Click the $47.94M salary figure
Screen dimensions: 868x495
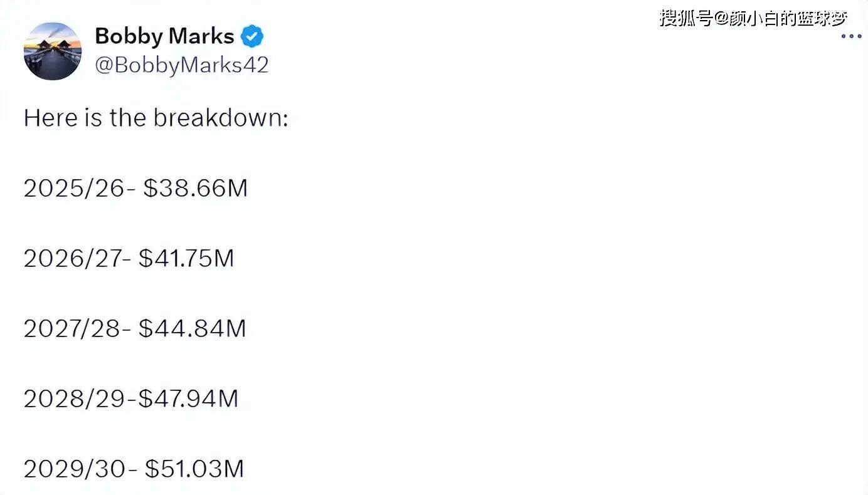189,399
